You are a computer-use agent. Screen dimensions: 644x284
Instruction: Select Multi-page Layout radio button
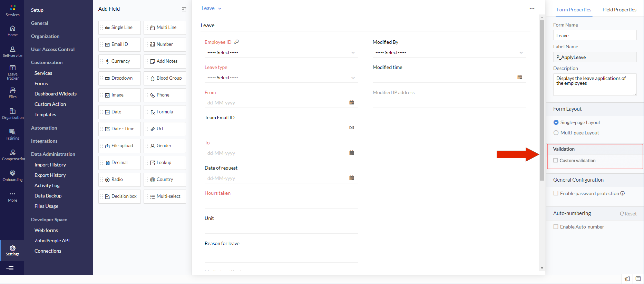pyautogui.click(x=556, y=133)
